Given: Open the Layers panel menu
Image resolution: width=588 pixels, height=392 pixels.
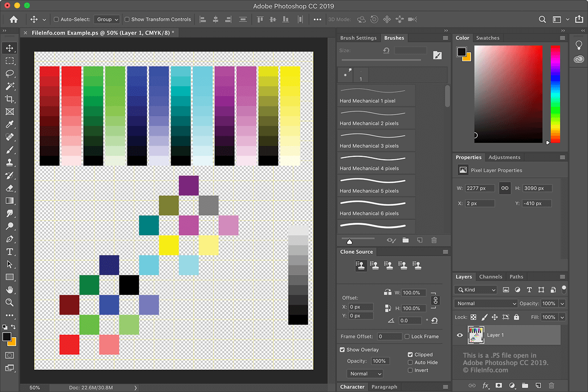Looking at the screenshot, I should point(562,277).
